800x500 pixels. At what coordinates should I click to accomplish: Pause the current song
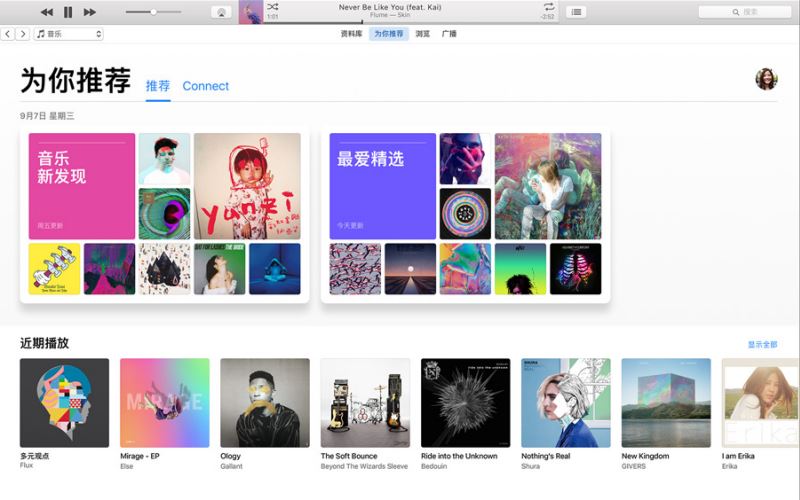68,12
